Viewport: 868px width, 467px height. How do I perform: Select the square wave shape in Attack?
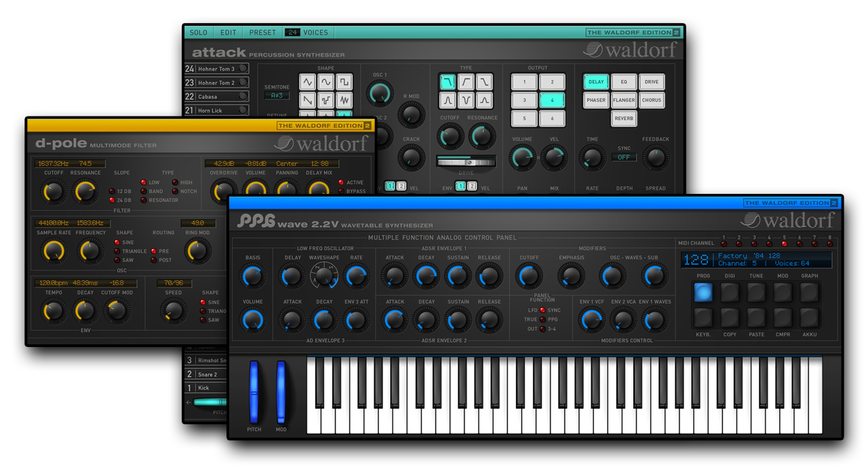(344, 82)
